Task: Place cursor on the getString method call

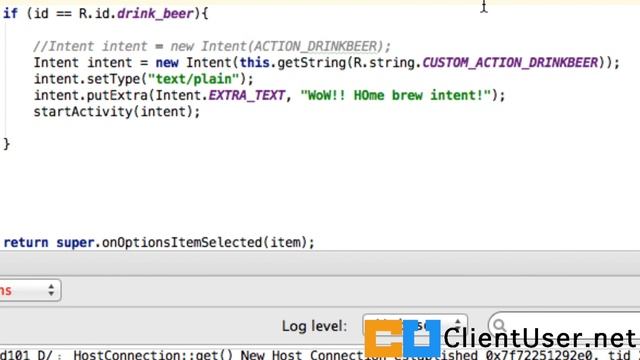Action: pyautogui.click(x=311, y=63)
